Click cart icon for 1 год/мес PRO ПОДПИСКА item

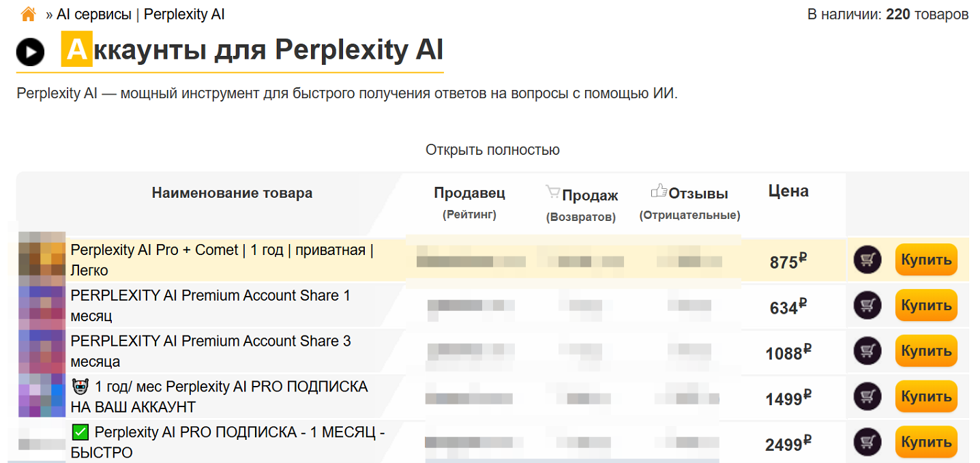coord(867,396)
